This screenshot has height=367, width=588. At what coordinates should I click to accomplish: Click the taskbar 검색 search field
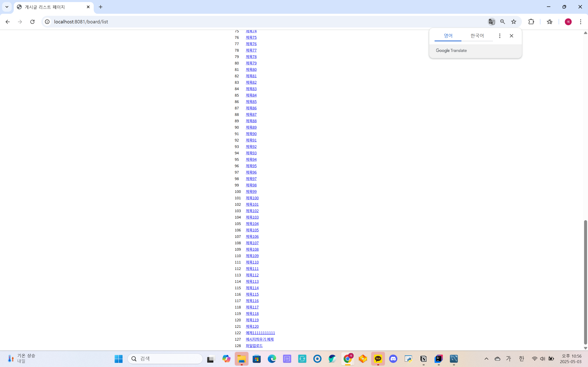pyautogui.click(x=165, y=359)
